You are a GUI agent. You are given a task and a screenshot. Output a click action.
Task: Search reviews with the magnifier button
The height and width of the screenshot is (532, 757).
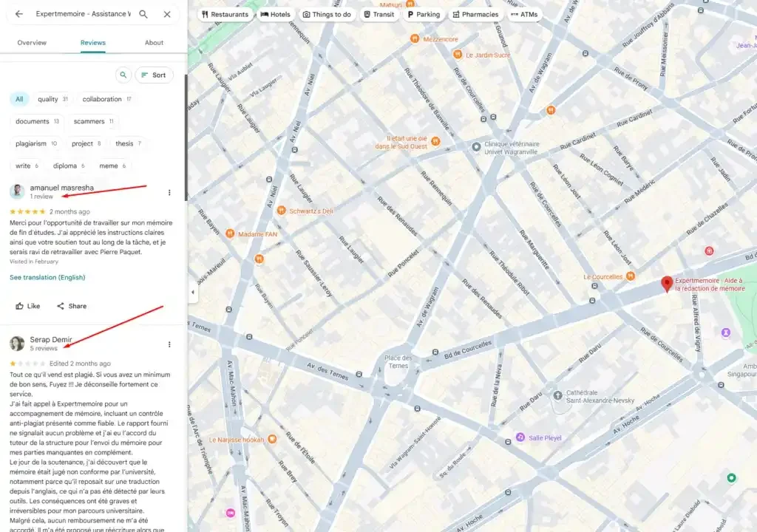click(123, 75)
